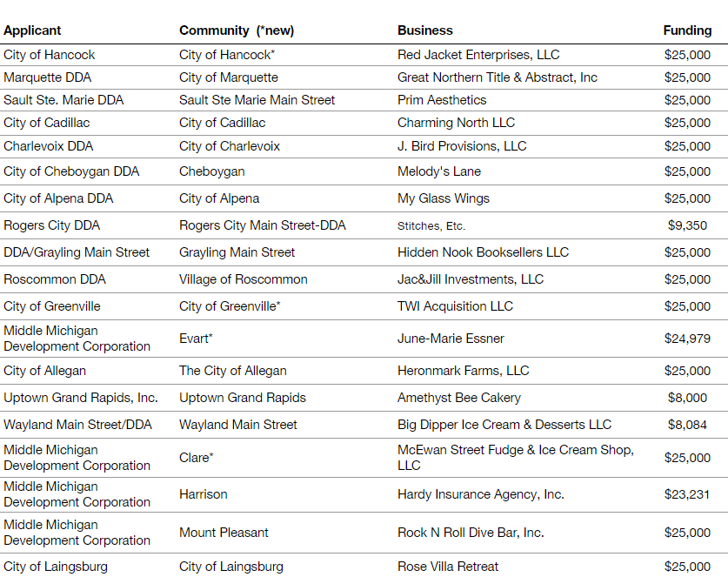Click the Community (*new) column header

[237, 30]
